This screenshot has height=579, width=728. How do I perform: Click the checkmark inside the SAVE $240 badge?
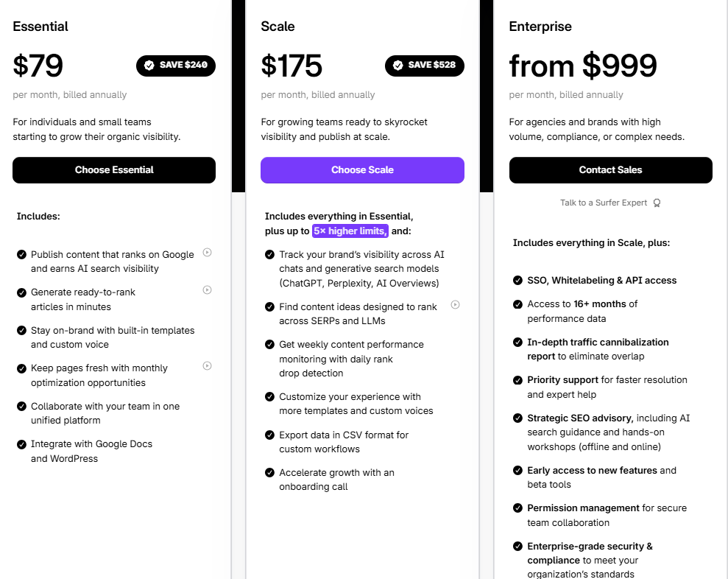[x=149, y=65]
